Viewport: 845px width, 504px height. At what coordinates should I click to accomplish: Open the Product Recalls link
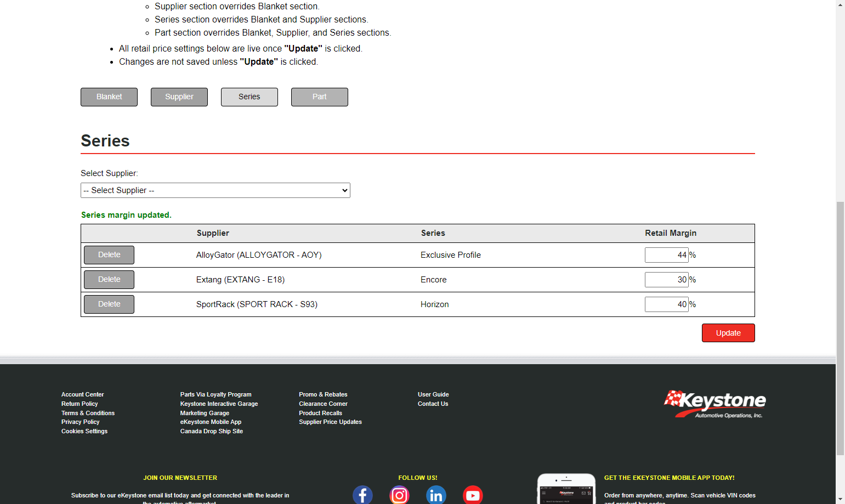click(320, 413)
